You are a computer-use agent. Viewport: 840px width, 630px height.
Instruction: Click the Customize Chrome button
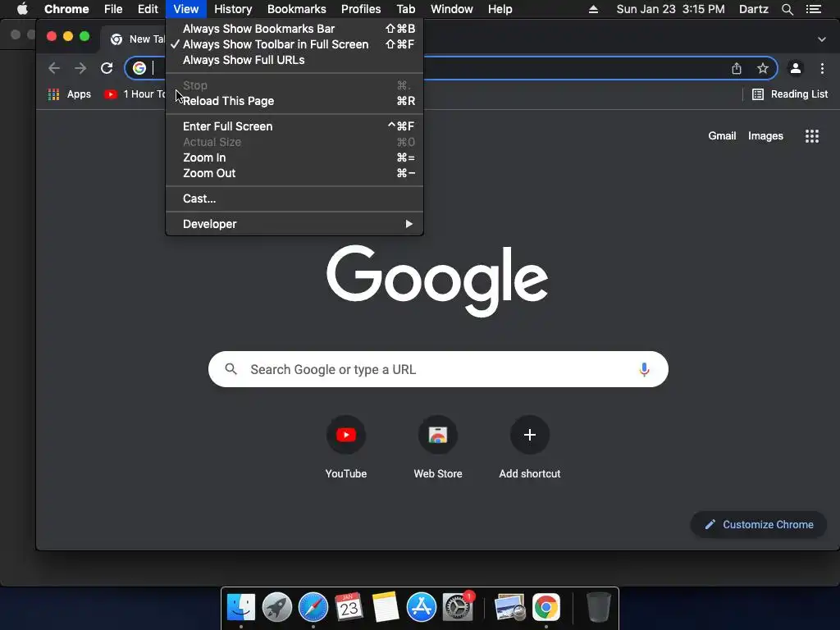759,524
